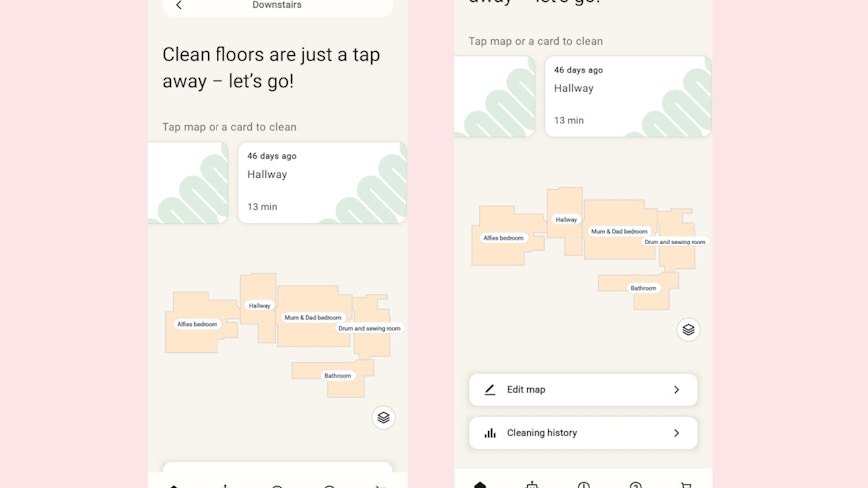The image size is (868, 488).
Task: Select the partially visible card on right phone
Action: click(494, 96)
